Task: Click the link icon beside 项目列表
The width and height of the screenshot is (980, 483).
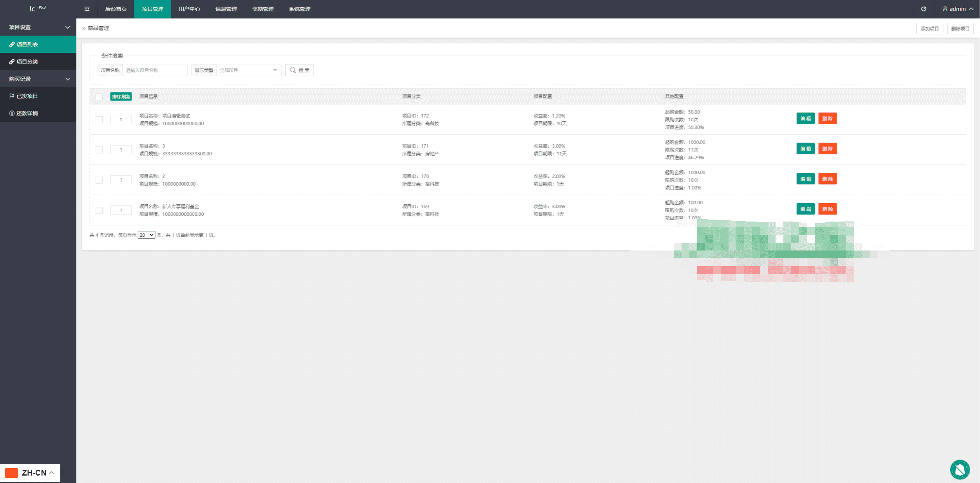Action: click(x=12, y=45)
